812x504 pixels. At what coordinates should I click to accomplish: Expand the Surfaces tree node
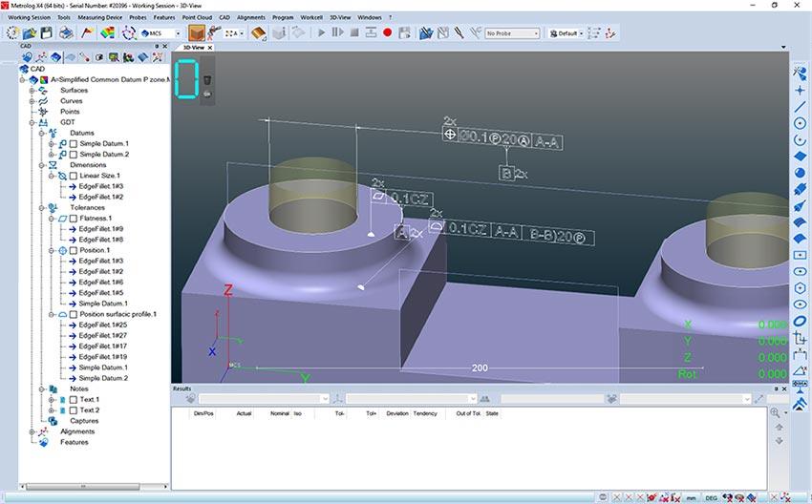tap(32, 91)
